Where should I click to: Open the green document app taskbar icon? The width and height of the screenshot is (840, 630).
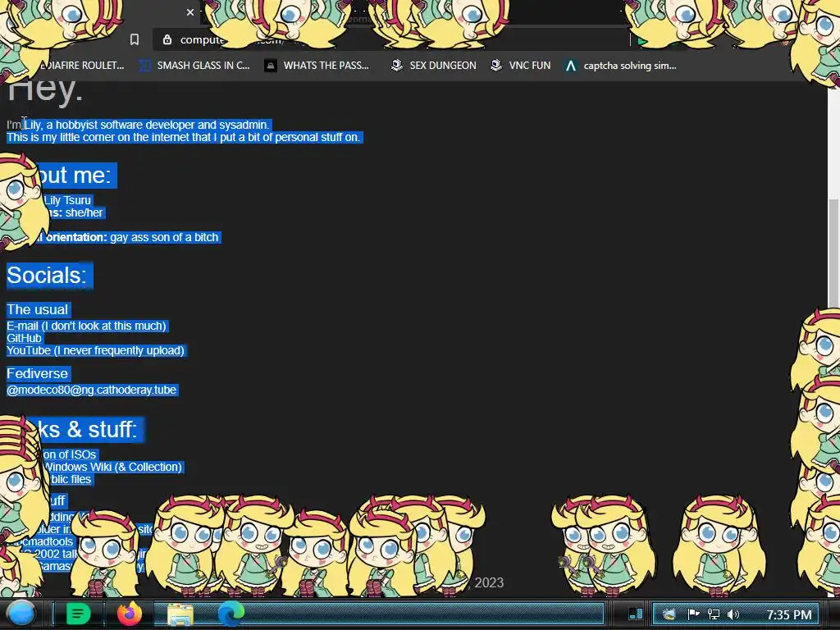pos(78,614)
